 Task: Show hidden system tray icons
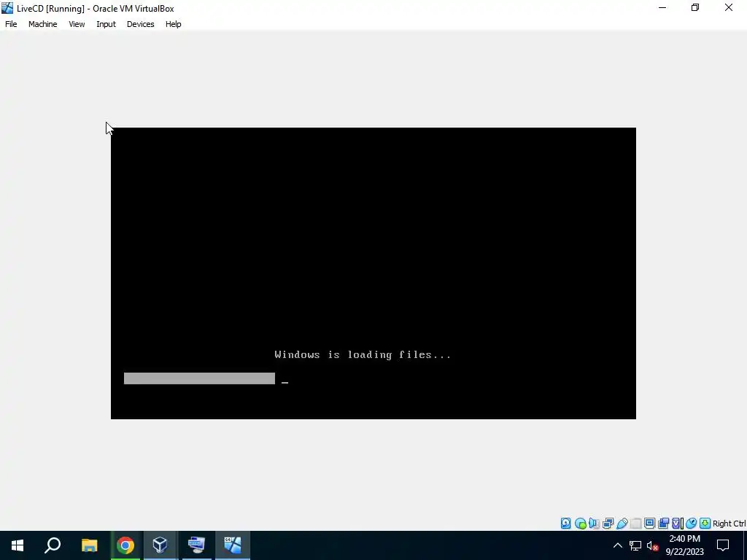tap(617, 545)
